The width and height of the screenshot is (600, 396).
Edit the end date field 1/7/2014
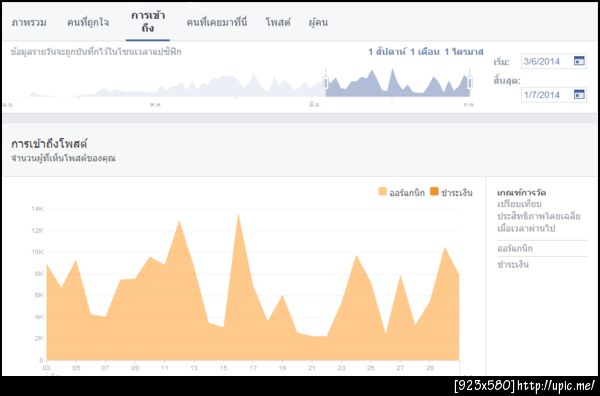pyautogui.click(x=553, y=95)
